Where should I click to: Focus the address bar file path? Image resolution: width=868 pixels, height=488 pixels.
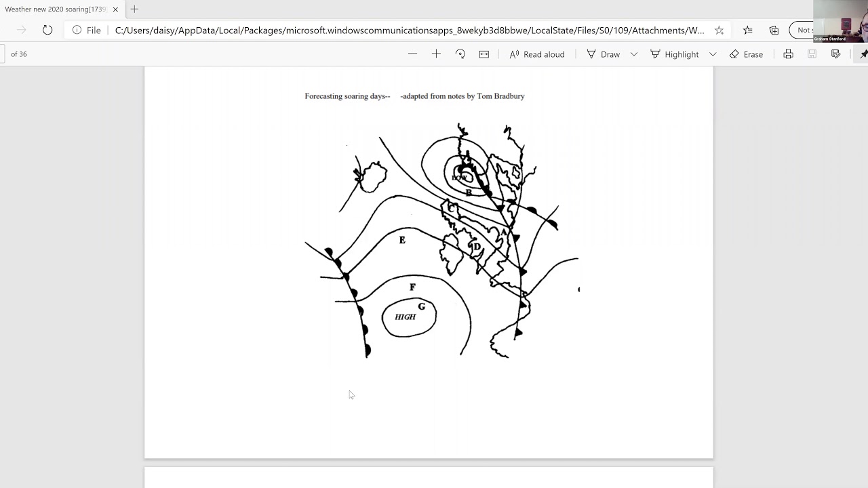pyautogui.click(x=410, y=30)
